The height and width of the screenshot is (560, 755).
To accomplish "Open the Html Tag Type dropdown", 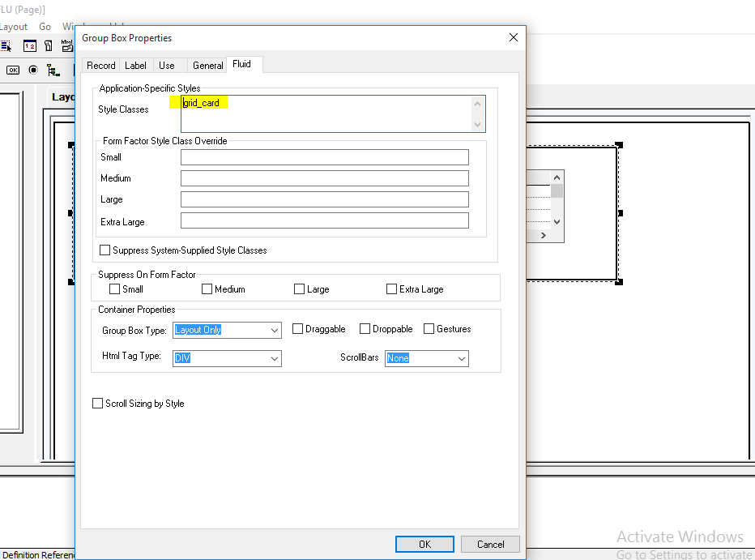I will pyautogui.click(x=275, y=357).
